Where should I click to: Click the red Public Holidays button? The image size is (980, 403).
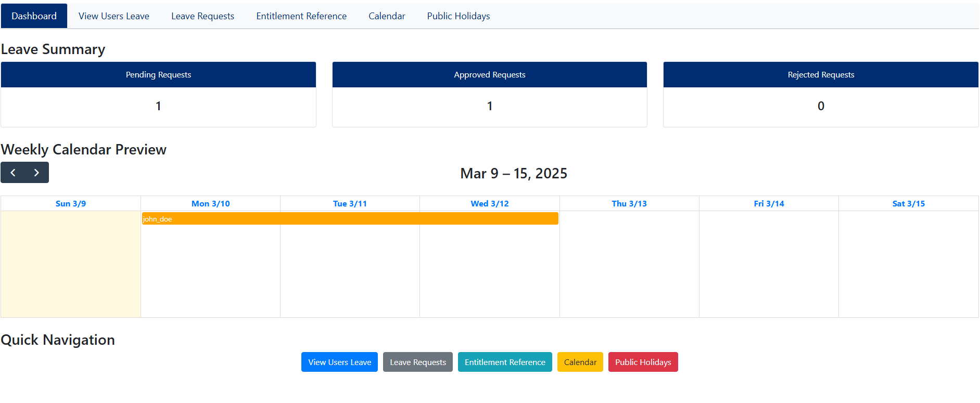643,362
